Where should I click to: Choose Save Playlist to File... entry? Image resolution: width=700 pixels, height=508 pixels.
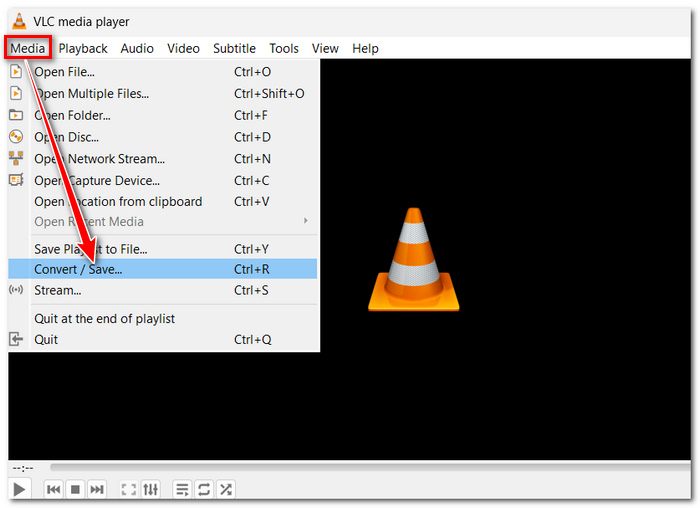tap(162, 249)
